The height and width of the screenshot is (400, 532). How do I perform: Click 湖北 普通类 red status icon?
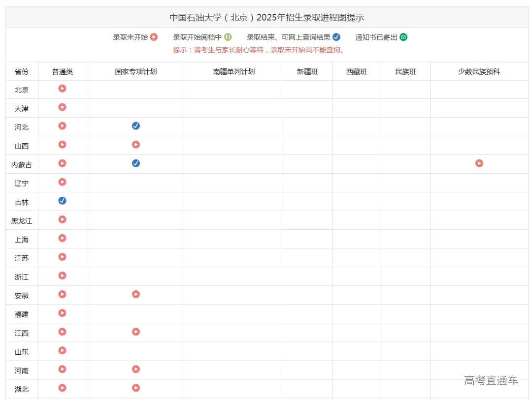(62, 388)
